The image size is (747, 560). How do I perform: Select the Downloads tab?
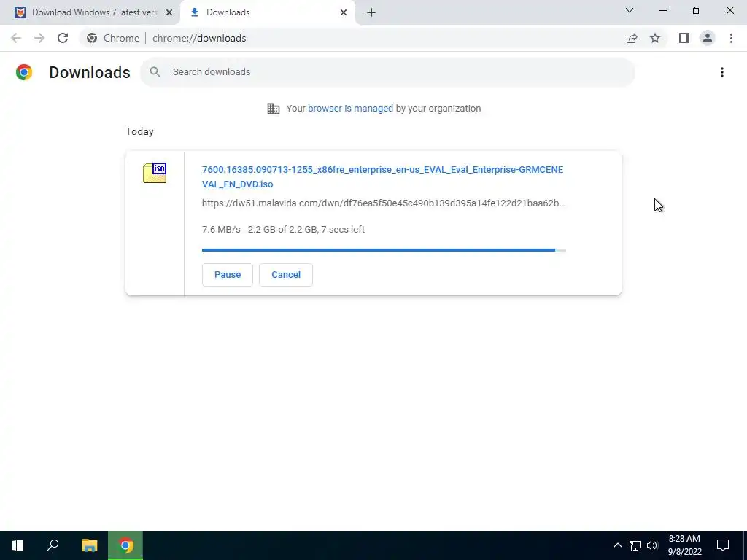click(267, 12)
